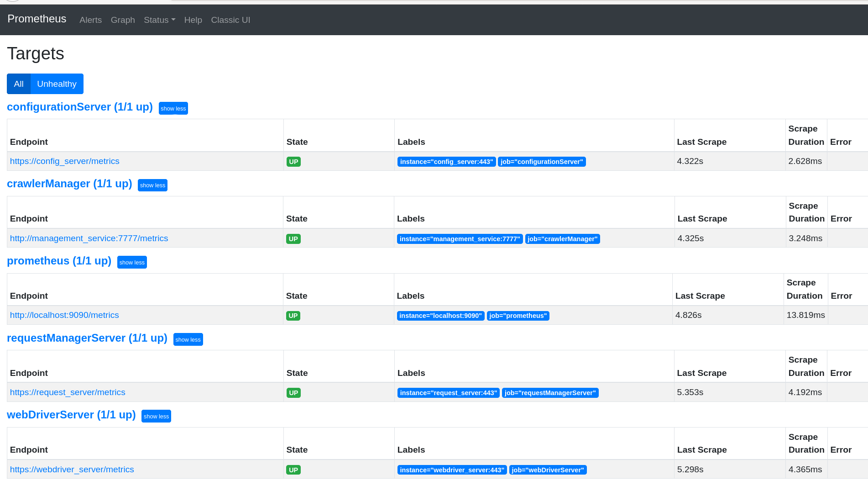Select the All targets filter
The image size is (868, 486).
point(19,84)
